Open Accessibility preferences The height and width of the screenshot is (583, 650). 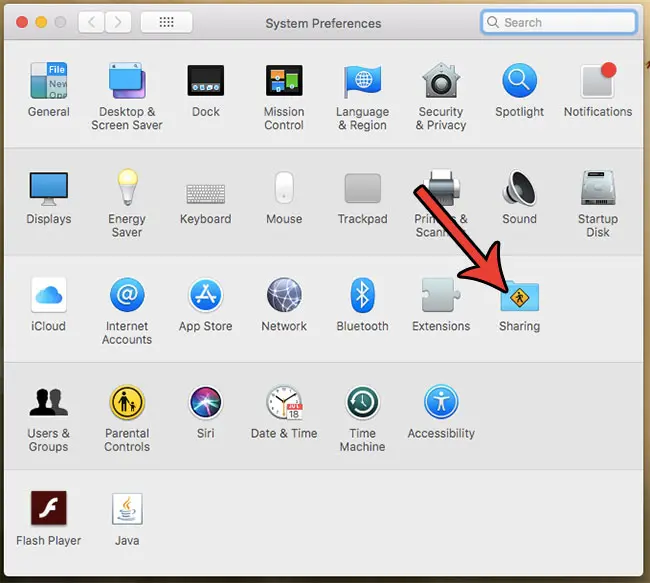440,404
